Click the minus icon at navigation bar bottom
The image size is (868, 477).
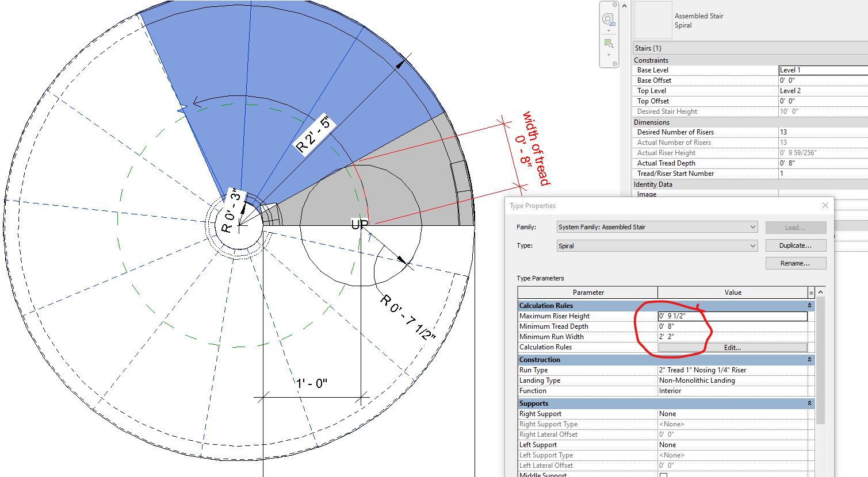click(614, 63)
